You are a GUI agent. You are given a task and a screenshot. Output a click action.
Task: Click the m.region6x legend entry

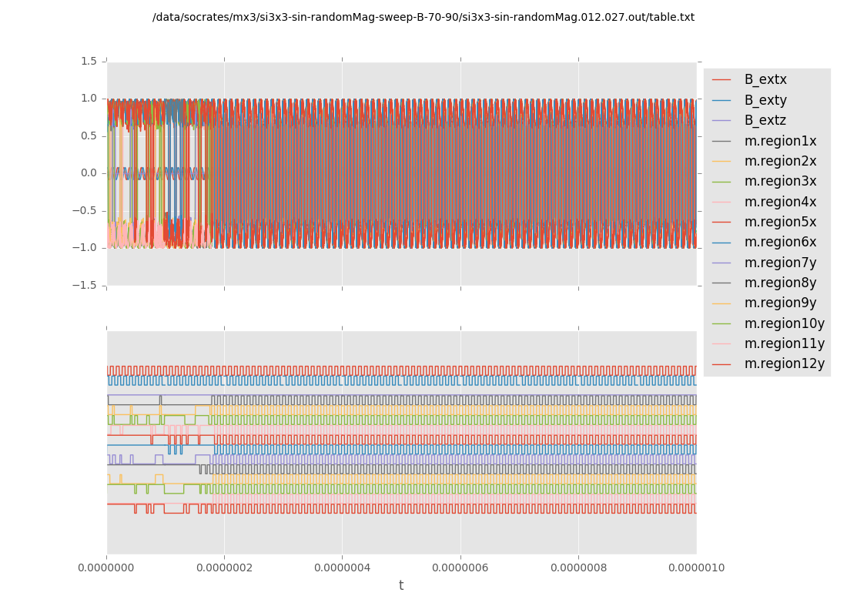coord(780,243)
